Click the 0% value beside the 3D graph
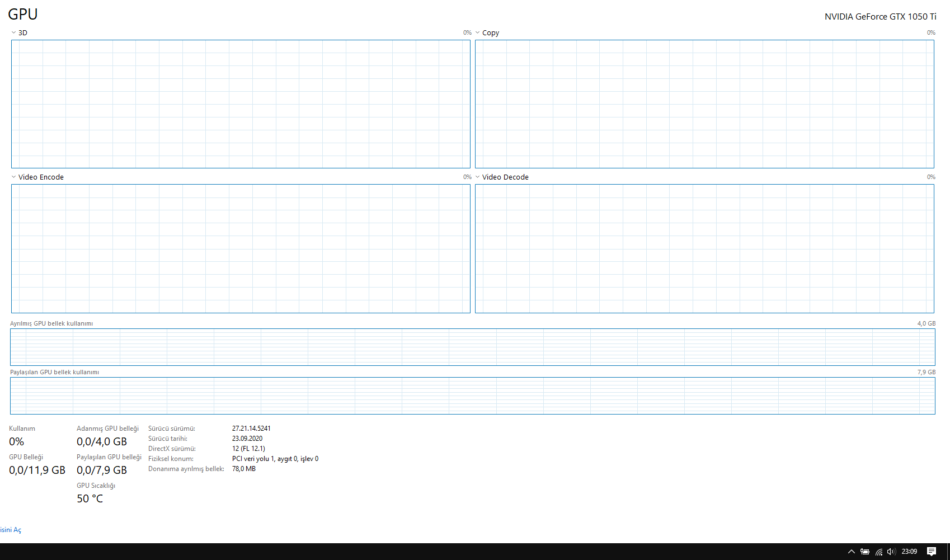 [467, 32]
